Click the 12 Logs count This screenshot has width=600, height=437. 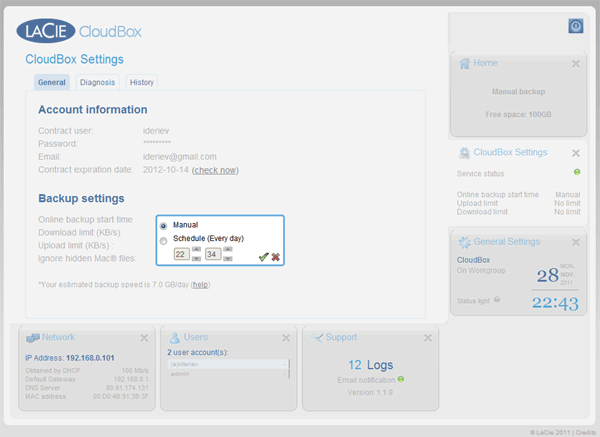tap(370, 365)
